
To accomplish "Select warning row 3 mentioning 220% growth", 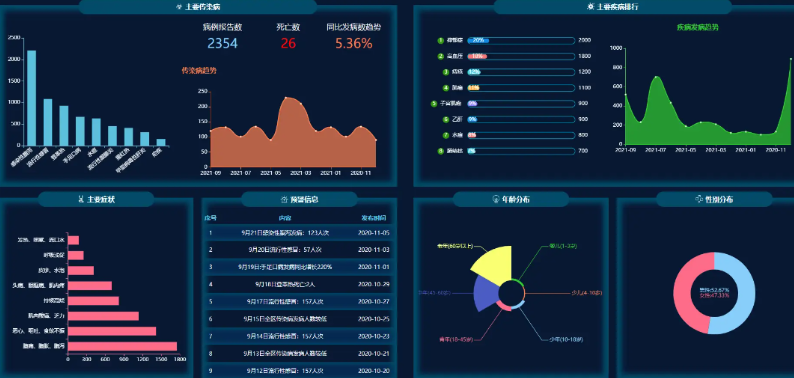I will [299, 267].
